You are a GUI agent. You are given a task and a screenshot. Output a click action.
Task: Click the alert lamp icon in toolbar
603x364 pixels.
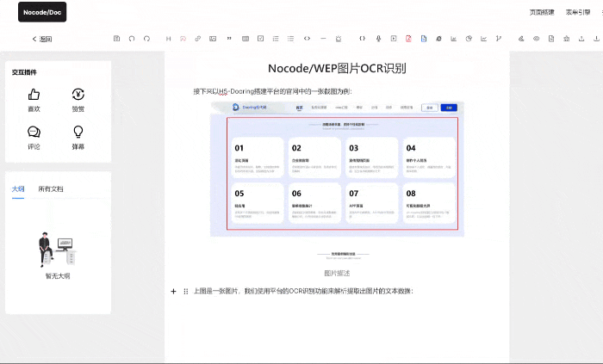point(339,39)
